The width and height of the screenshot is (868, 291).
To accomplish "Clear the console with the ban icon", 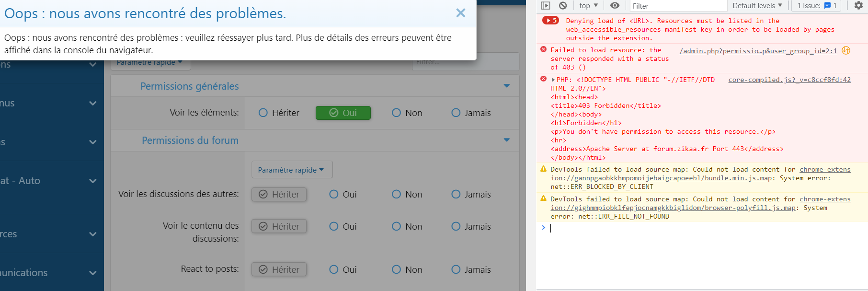I will (x=563, y=6).
